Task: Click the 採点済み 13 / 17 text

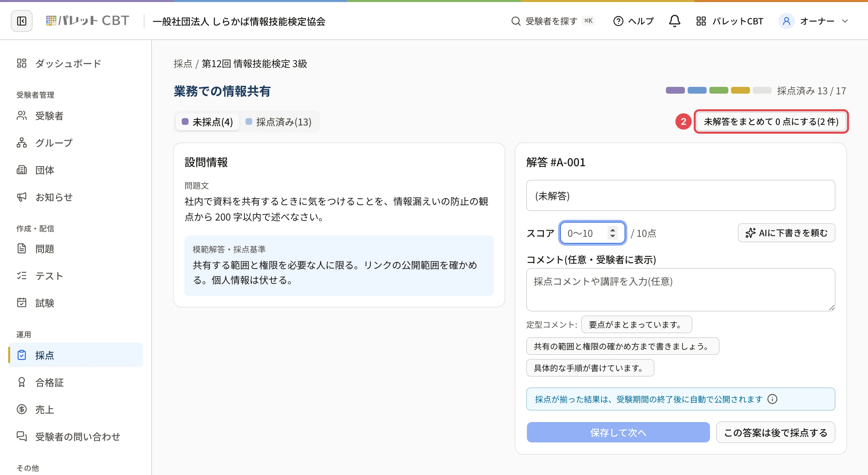Action: 811,91
